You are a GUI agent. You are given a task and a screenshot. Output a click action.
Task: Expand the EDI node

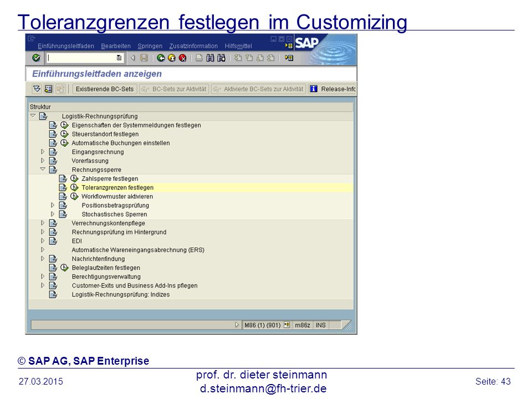tap(43, 241)
